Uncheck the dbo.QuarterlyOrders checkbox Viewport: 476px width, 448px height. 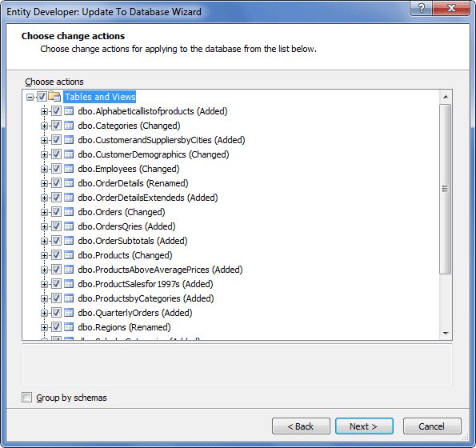[x=56, y=313]
